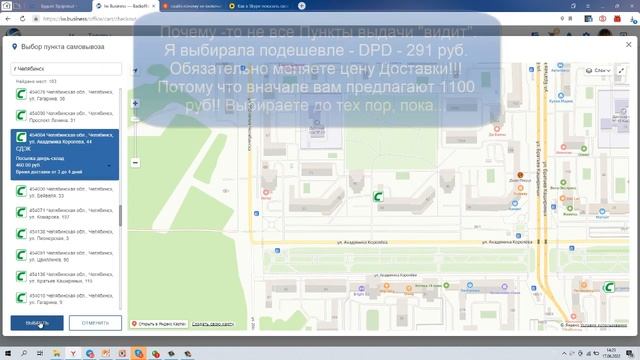Image resolution: width=640 pixels, height=360 pixels.
Task: Zoom in the map with plus button
Action: [136, 103]
